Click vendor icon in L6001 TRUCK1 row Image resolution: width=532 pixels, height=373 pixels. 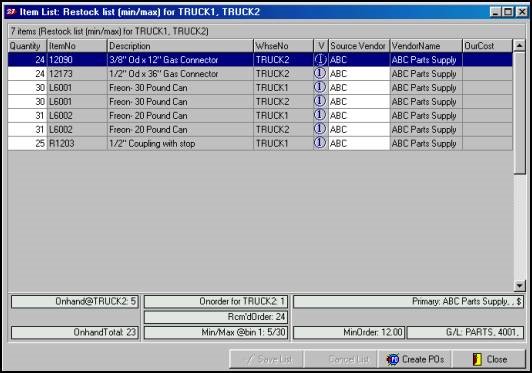click(320, 87)
